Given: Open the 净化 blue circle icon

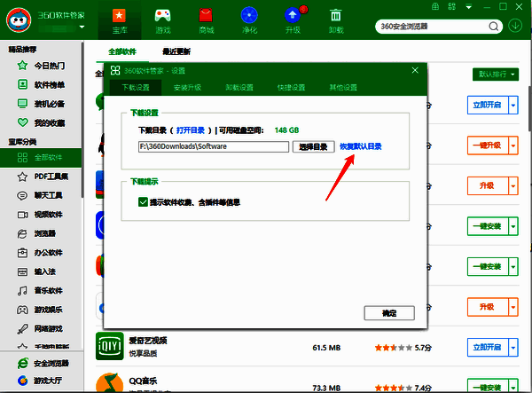Looking at the screenshot, I should [249, 16].
